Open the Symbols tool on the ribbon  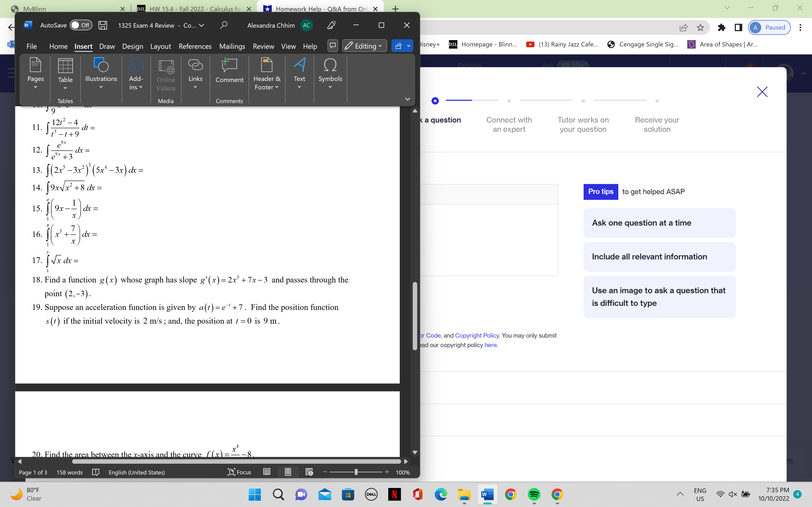330,72
